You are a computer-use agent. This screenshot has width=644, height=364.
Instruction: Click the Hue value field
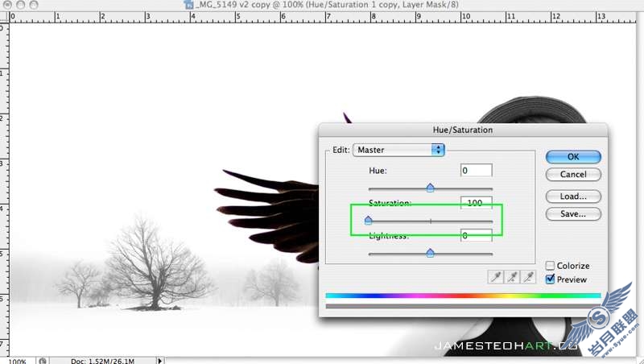[x=476, y=171]
